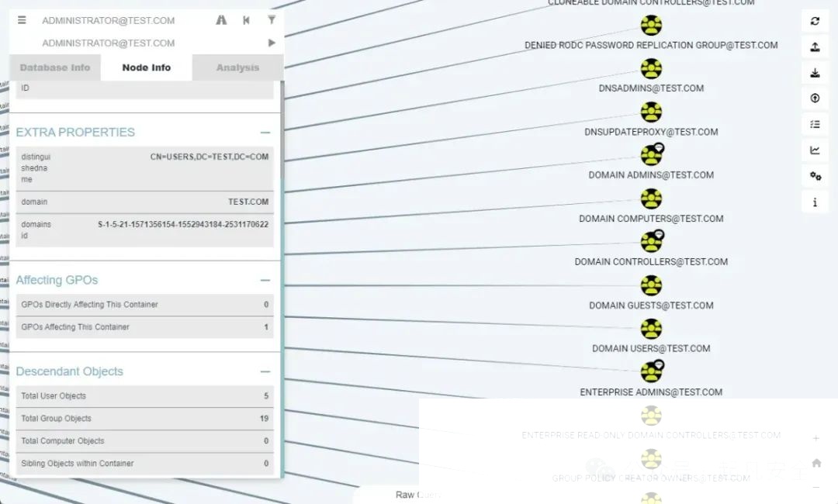Click the ENTERPRISE ADMINS@TEST.COM label
The image size is (838, 504).
651,392
